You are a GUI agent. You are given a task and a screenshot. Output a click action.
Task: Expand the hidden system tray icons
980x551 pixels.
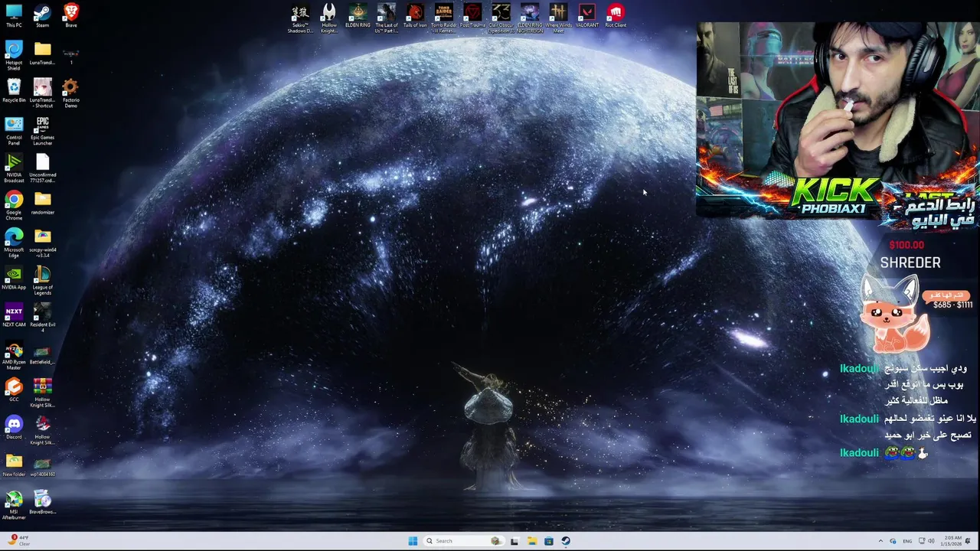[x=880, y=541]
